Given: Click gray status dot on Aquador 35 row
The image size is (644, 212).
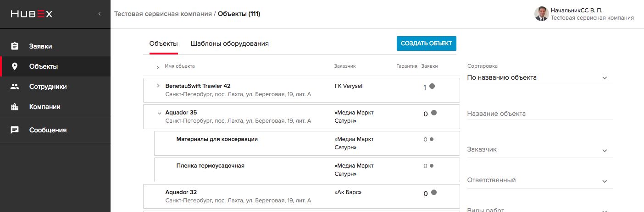Looking at the screenshot, I should 434,113.
